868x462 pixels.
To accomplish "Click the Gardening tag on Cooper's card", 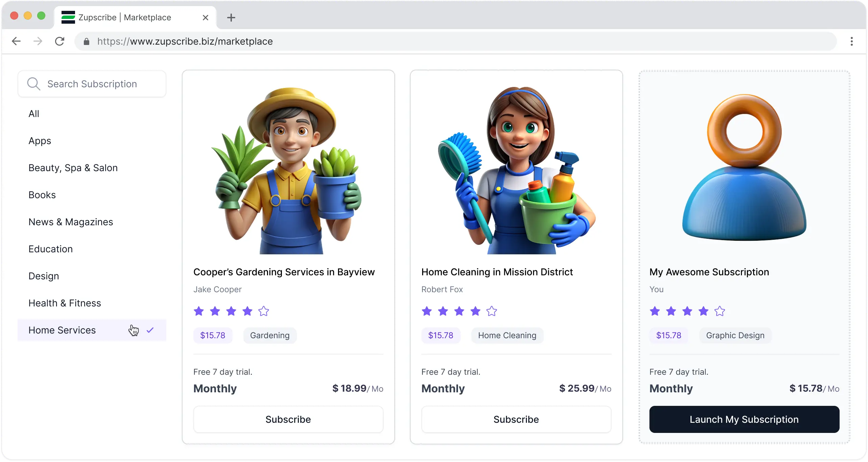I will [x=269, y=335].
